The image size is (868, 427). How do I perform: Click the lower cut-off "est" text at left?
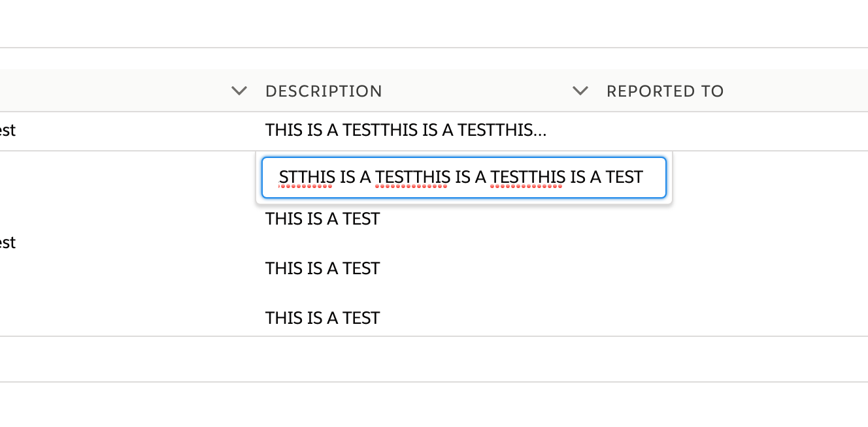click(x=7, y=243)
